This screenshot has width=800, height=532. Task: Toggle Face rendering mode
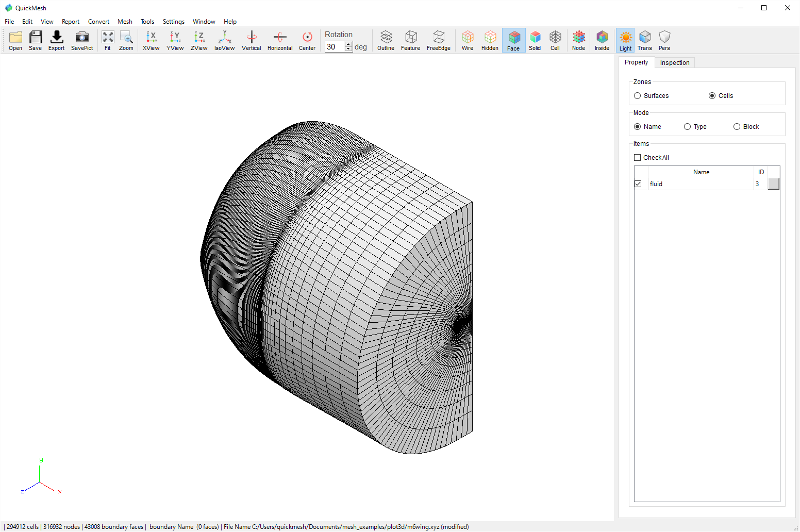[x=514, y=40]
